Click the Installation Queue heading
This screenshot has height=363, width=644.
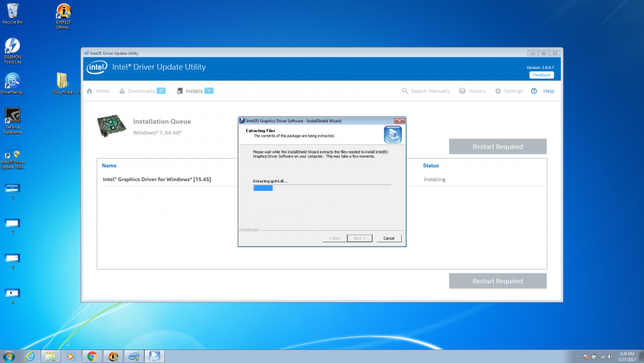coord(162,121)
